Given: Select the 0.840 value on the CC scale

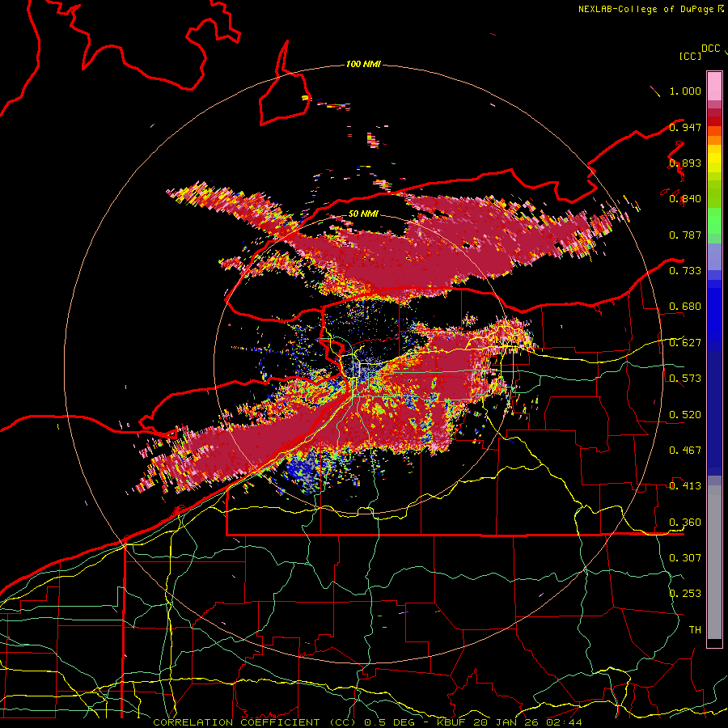Looking at the screenshot, I should pos(685,199).
